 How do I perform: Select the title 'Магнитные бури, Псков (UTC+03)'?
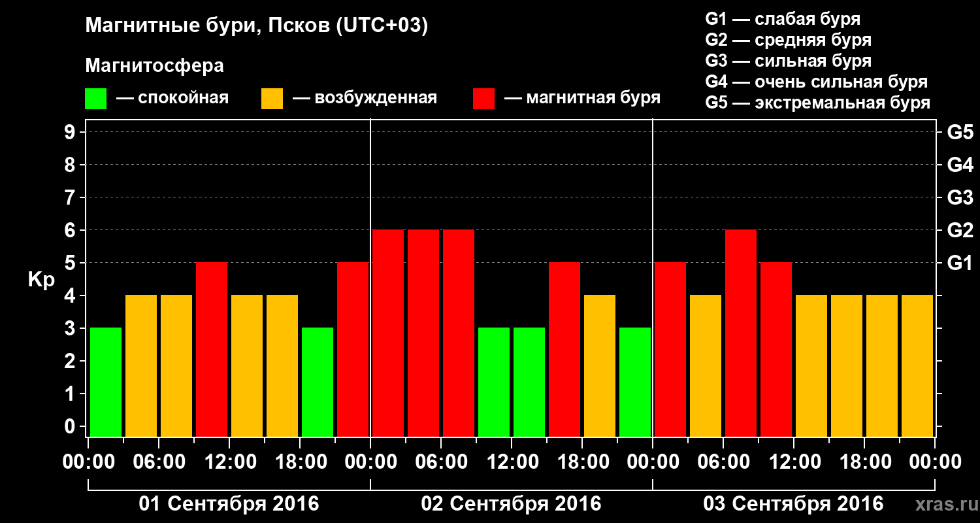tap(257, 26)
